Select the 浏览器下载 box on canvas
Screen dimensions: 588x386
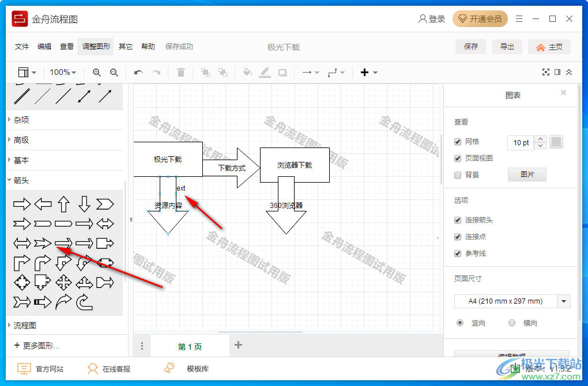[x=295, y=165]
